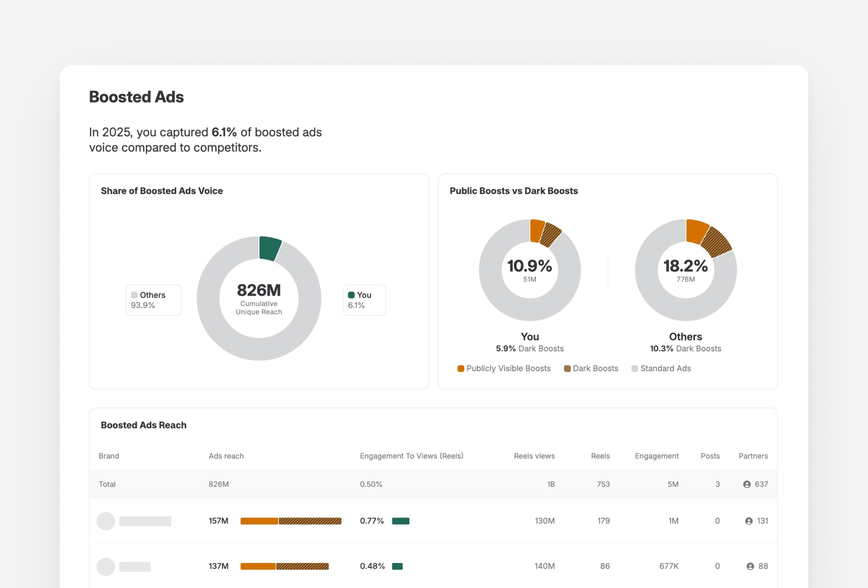868x588 pixels.
Task: Click the hatched bar segment in 137M row
Action: click(x=303, y=566)
